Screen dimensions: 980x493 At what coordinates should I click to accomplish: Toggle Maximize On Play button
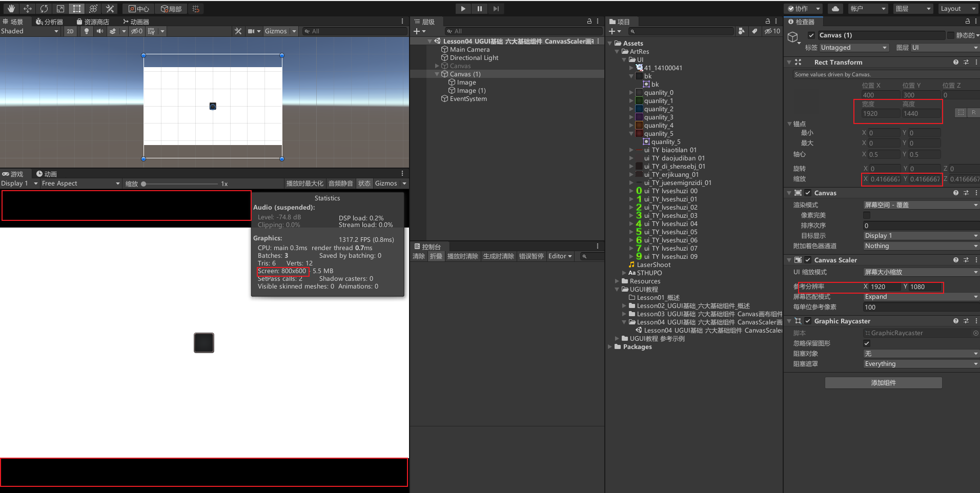tap(305, 183)
